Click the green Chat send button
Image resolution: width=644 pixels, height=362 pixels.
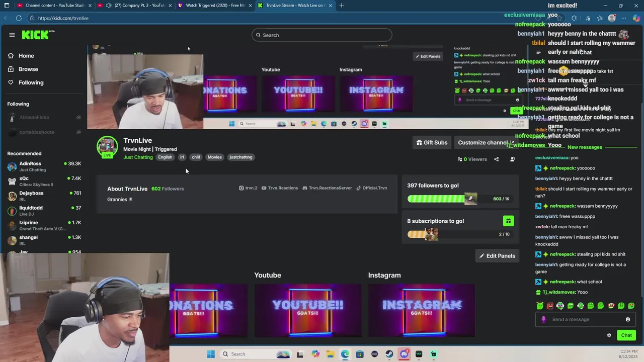point(626,335)
